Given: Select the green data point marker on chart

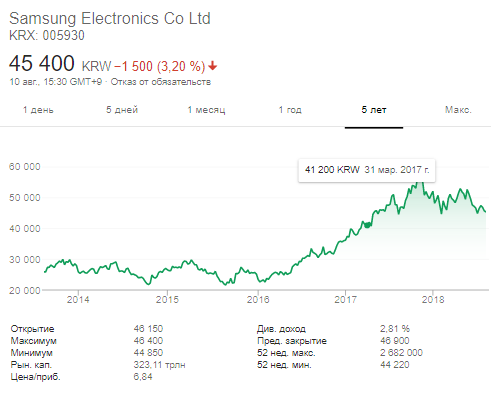Looking at the screenshot, I should [x=367, y=225].
